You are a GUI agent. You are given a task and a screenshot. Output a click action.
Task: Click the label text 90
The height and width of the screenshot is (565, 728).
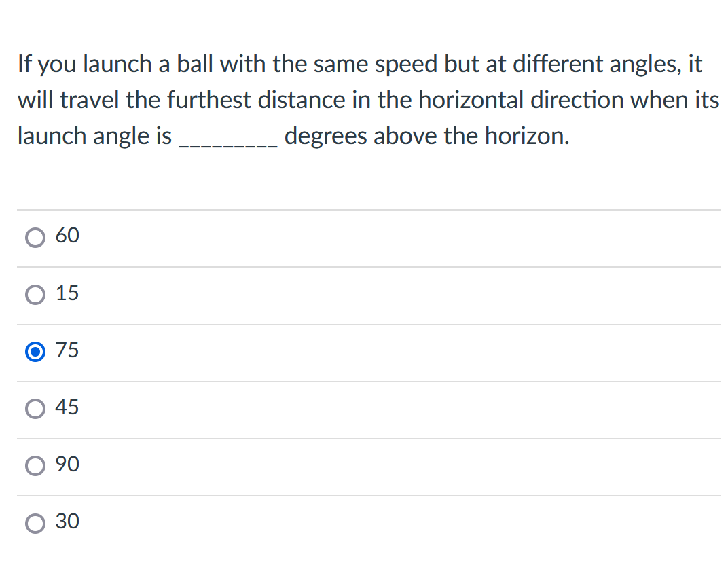67,464
